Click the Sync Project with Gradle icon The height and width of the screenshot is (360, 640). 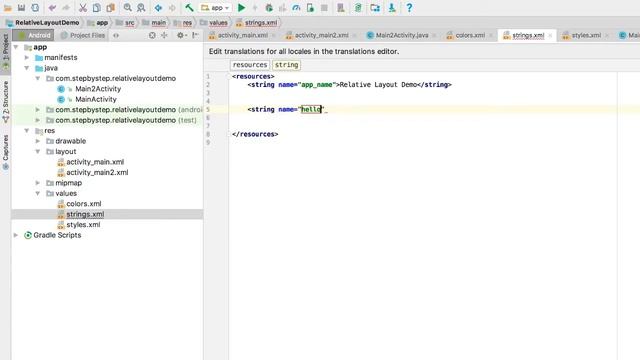point(358,7)
